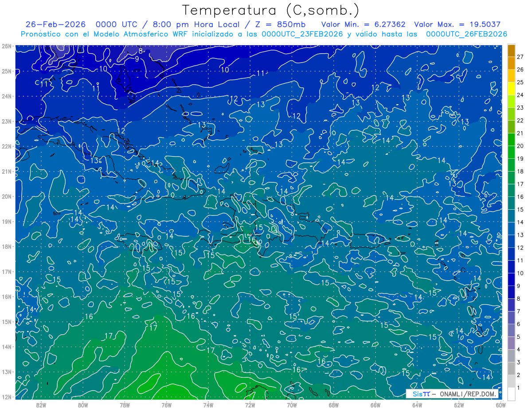Click longitude axis label "68W"

[334, 405]
